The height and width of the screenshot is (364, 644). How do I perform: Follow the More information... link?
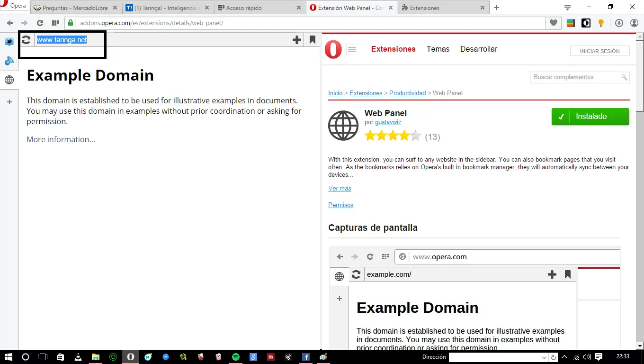click(61, 139)
